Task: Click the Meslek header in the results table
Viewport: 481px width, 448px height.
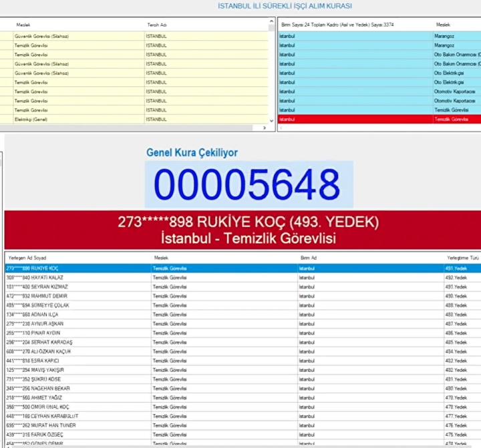Action: [x=161, y=258]
